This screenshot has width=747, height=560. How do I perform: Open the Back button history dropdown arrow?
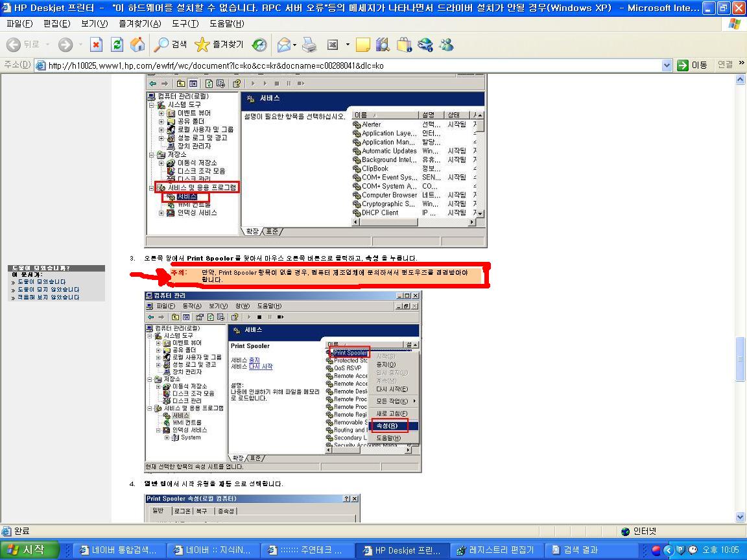47,45
